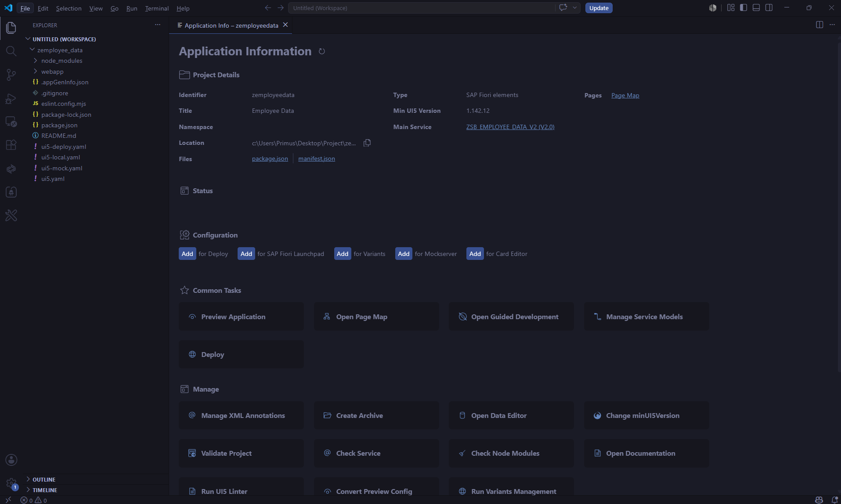This screenshot has width=841, height=504.
Task: Open the File menu
Action: click(25, 8)
